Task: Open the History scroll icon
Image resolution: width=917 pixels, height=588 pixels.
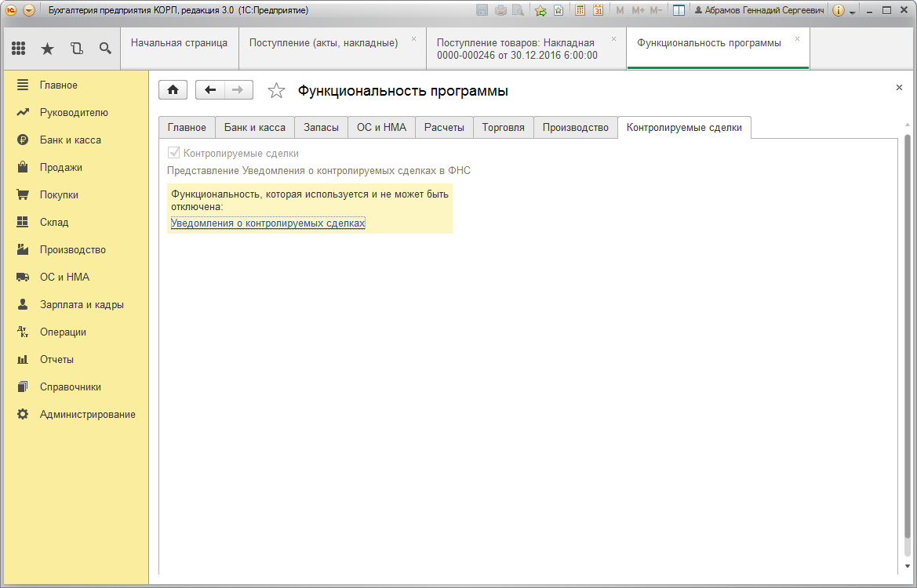Action: 77,49
